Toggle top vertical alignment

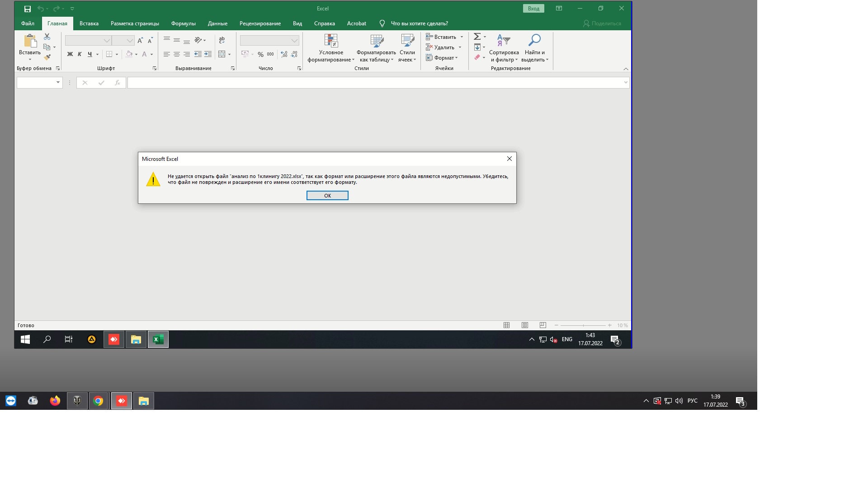pos(167,40)
